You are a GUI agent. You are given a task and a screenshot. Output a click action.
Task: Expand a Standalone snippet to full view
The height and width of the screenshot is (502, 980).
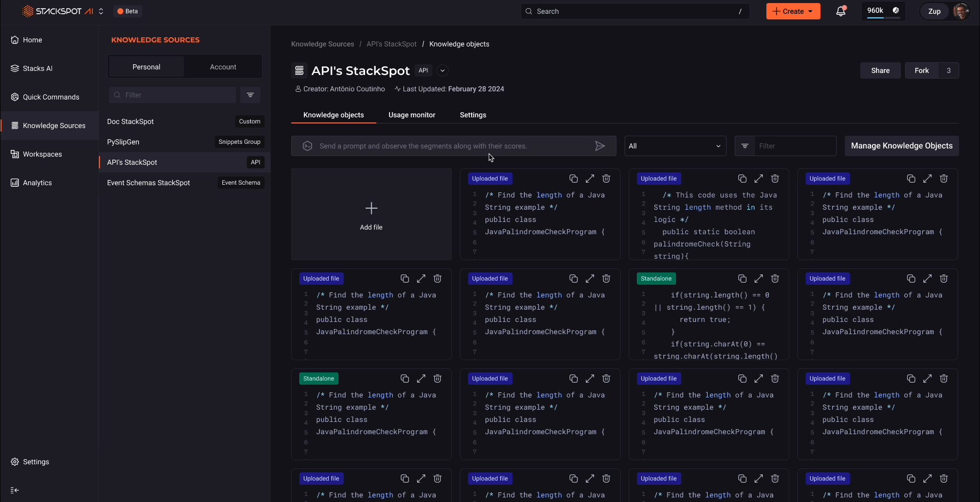point(758,279)
